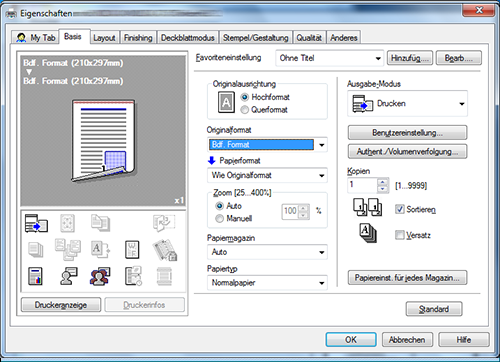Click the greyed striped sheet icon, bottom row
500x362 pixels.
point(164,276)
